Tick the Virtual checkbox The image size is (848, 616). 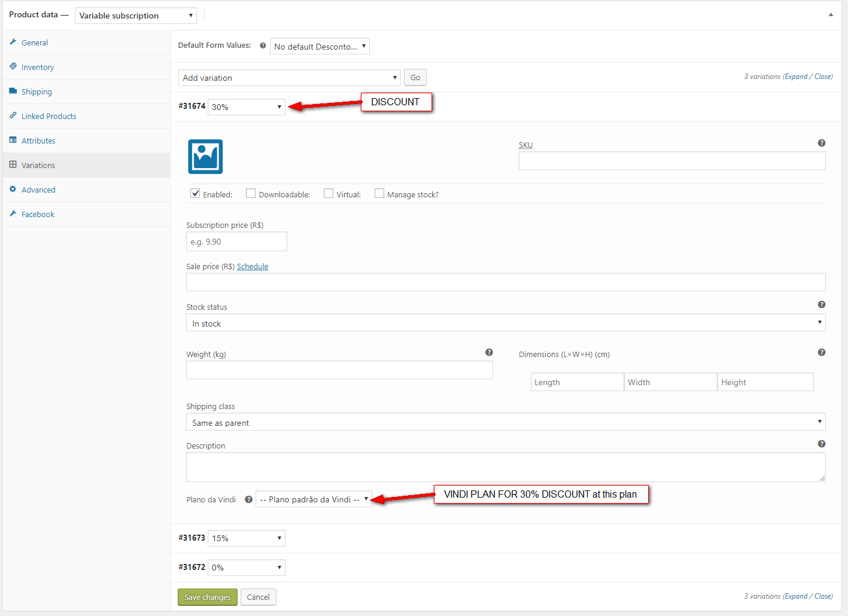(x=329, y=193)
